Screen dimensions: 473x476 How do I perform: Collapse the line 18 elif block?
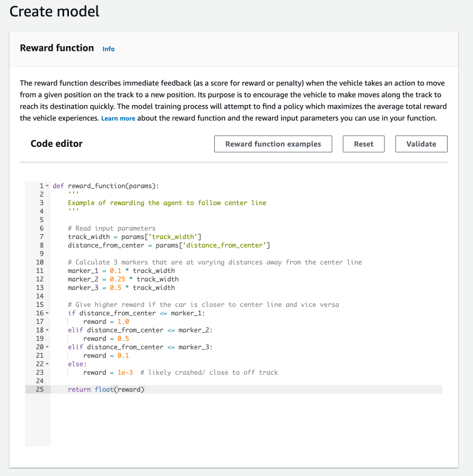[x=47, y=330]
